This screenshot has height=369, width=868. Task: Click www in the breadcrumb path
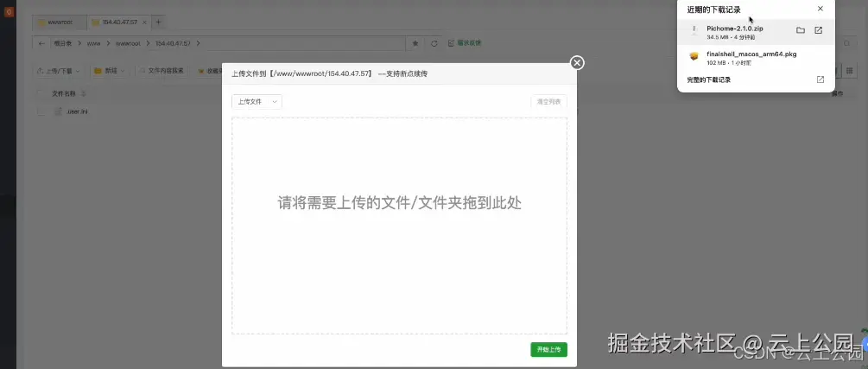93,43
